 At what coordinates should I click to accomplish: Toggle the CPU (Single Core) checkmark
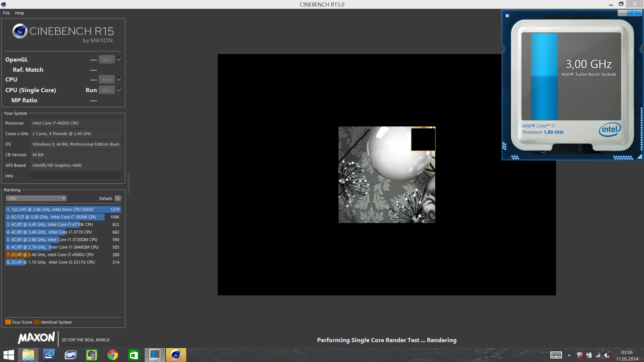pos(119,90)
